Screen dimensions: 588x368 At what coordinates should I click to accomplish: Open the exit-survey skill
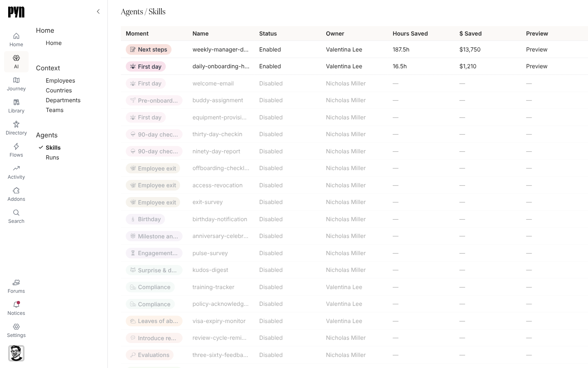207,202
